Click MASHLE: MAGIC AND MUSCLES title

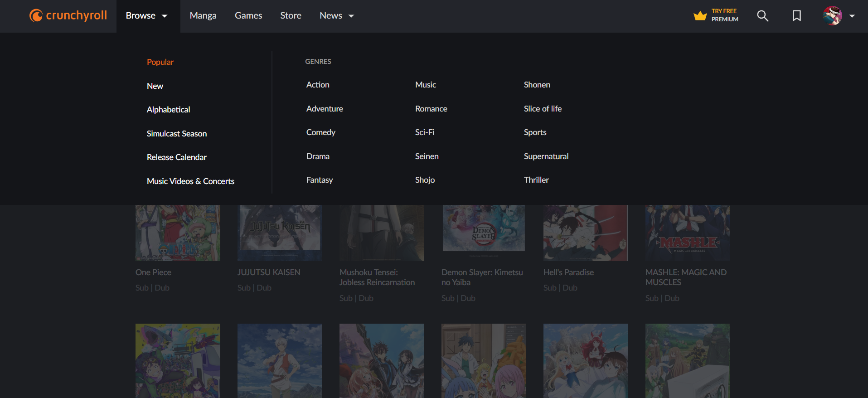point(686,277)
